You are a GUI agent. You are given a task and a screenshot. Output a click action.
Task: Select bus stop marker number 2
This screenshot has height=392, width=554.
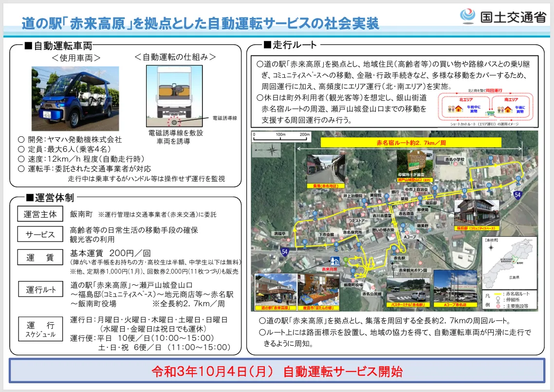[352, 273]
